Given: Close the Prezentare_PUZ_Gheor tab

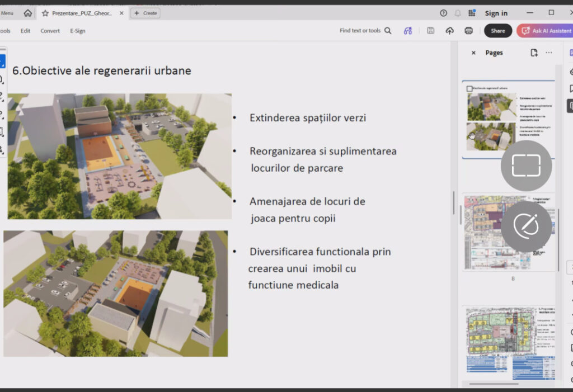Looking at the screenshot, I should click(x=121, y=13).
